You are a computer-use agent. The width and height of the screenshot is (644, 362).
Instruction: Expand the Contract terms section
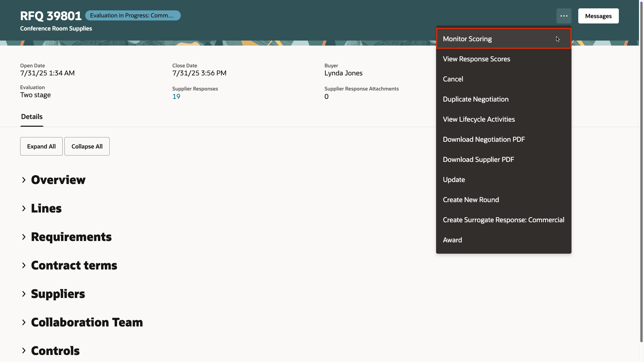24,265
